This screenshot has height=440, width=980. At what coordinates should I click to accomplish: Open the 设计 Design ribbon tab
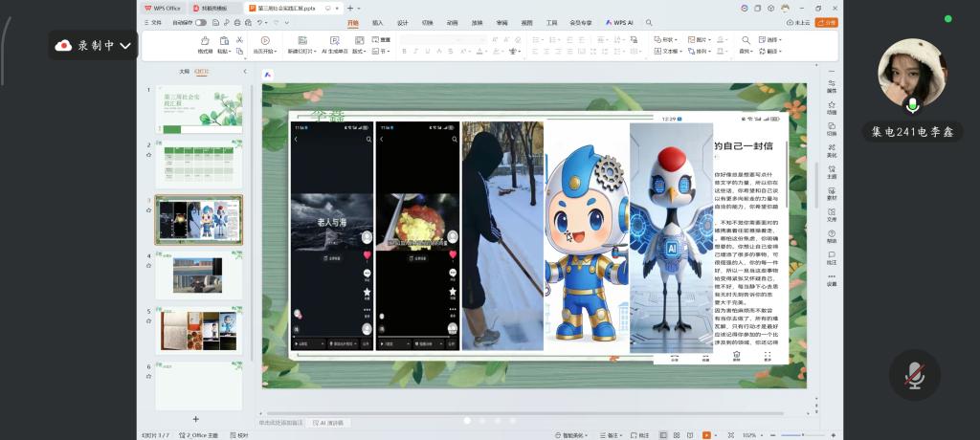[x=402, y=22]
